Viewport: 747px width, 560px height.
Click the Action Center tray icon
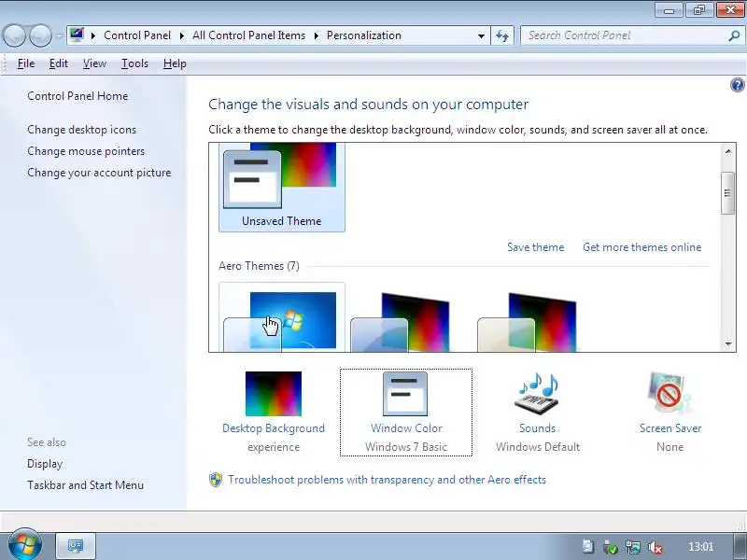point(588,547)
